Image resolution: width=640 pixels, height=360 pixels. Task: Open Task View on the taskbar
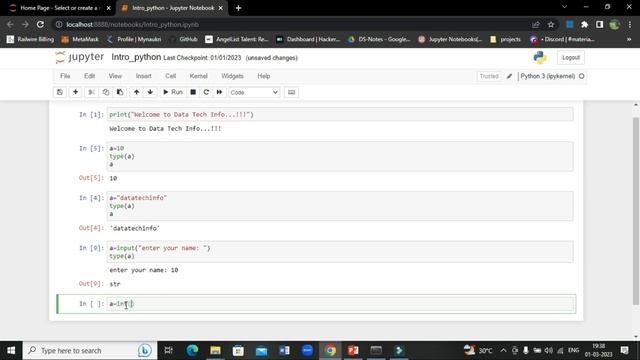click(168, 350)
